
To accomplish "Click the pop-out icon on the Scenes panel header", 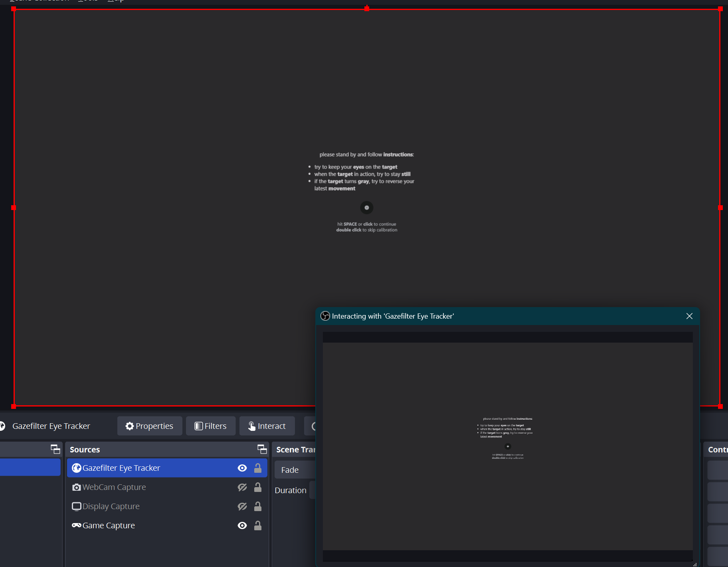I will [x=55, y=449].
